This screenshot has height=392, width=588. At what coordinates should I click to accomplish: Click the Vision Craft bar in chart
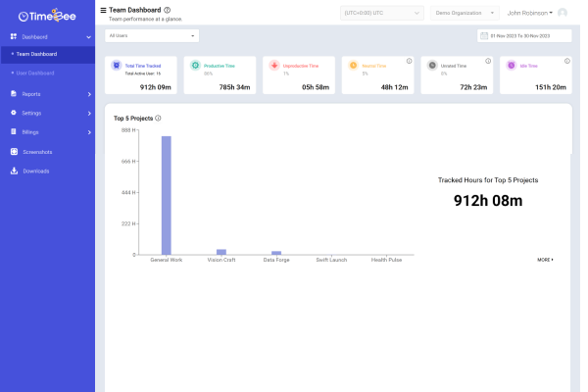(x=221, y=252)
